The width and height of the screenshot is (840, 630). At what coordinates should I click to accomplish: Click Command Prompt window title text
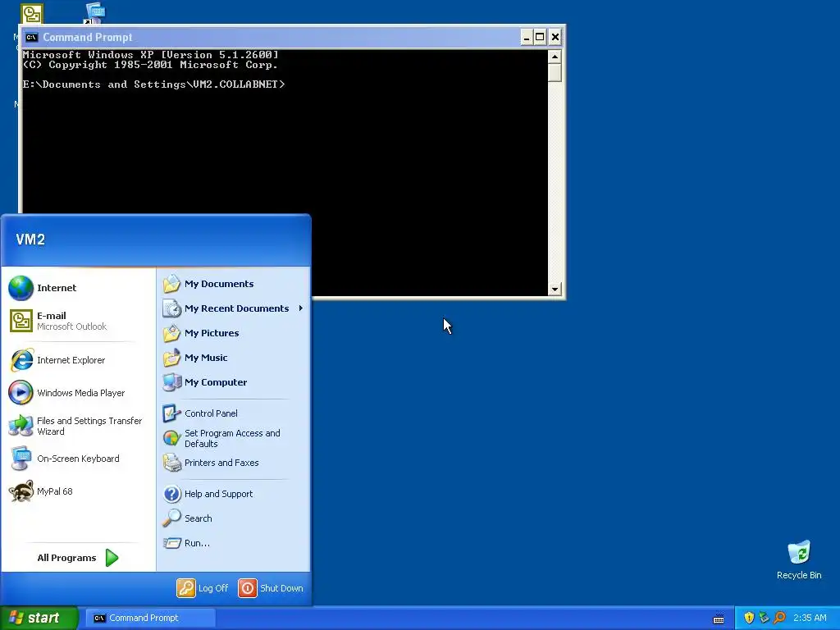coord(87,37)
